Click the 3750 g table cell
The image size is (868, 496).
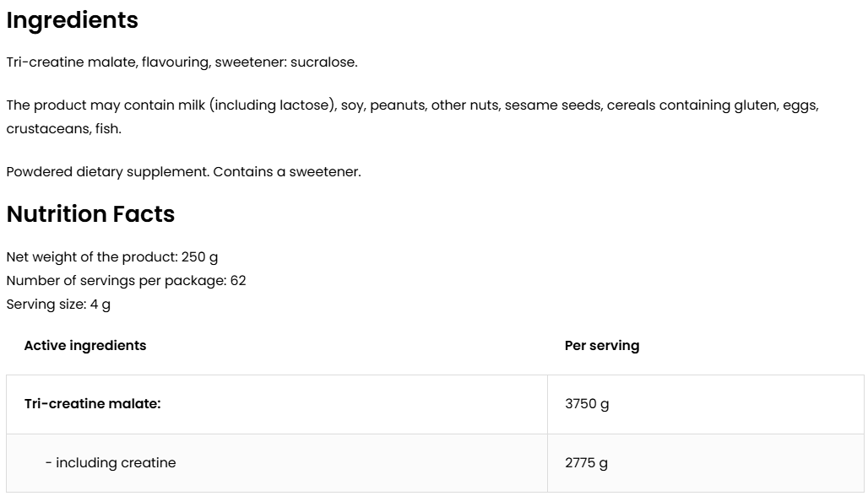point(587,404)
